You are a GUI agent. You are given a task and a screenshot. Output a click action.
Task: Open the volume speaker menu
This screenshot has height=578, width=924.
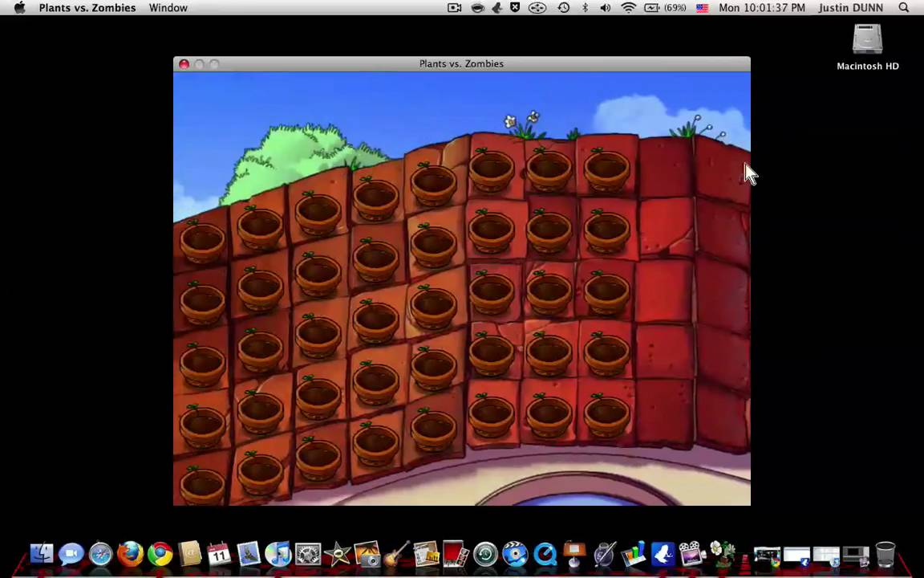[606, 8]
